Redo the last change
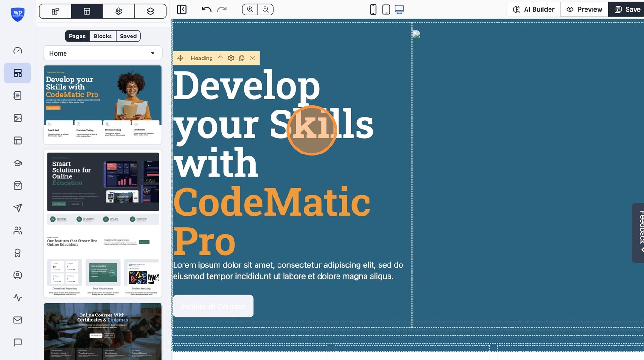The image size is (644, 360). point(221,9)
